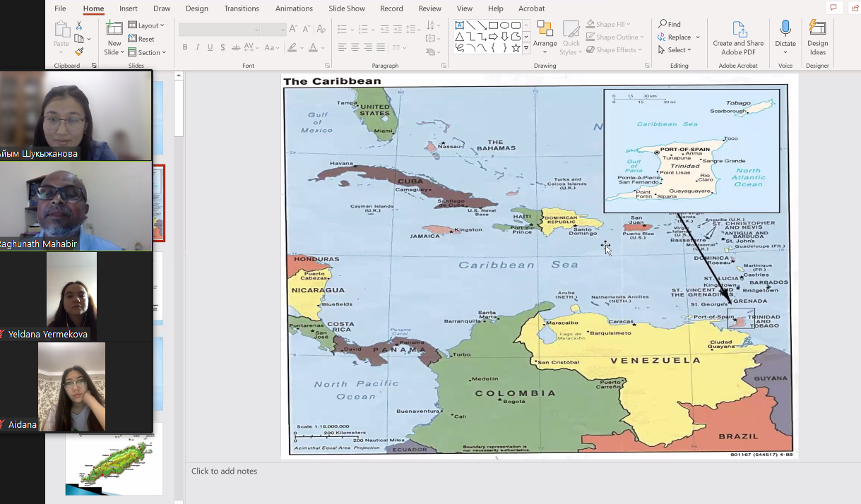The width and height of the screenshot is (861, 504).
Task: Open the Replace dropdown arrow
Action: click(698, 37)
